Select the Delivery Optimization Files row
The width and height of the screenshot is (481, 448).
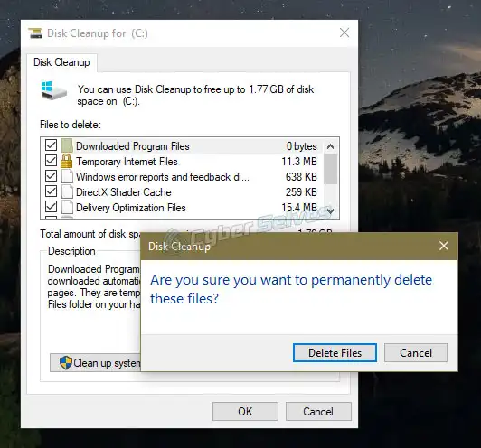182,208
